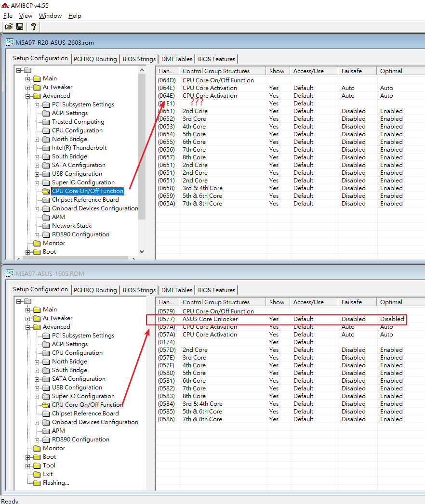Image resolution: width=425 pixels, height=504 pixels.
Task: Expand the Boot folder in the 1605 ROM tree
Action: 27,457
